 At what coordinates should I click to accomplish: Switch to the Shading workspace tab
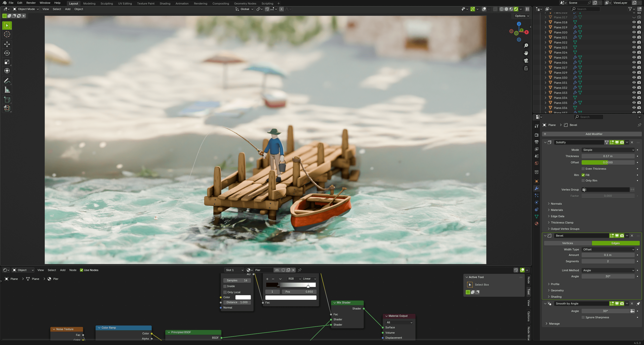[x=165, y=4]
